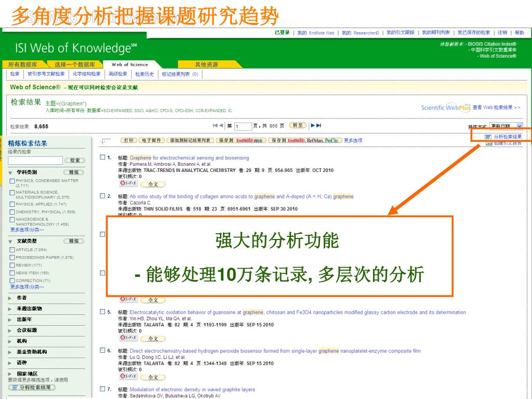Check Nanoscience & Nanotechnology category
The height and width of the screenshot is (399, 532).
[x=12, y=220]
